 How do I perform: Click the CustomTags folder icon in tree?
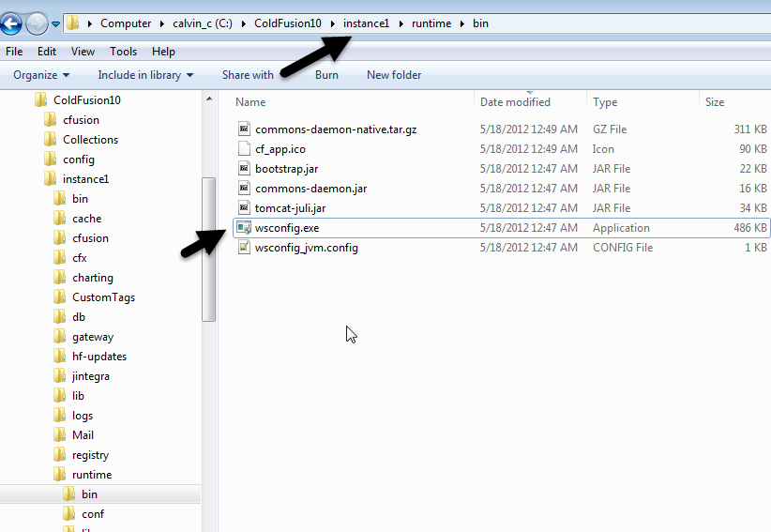point(59,296)
